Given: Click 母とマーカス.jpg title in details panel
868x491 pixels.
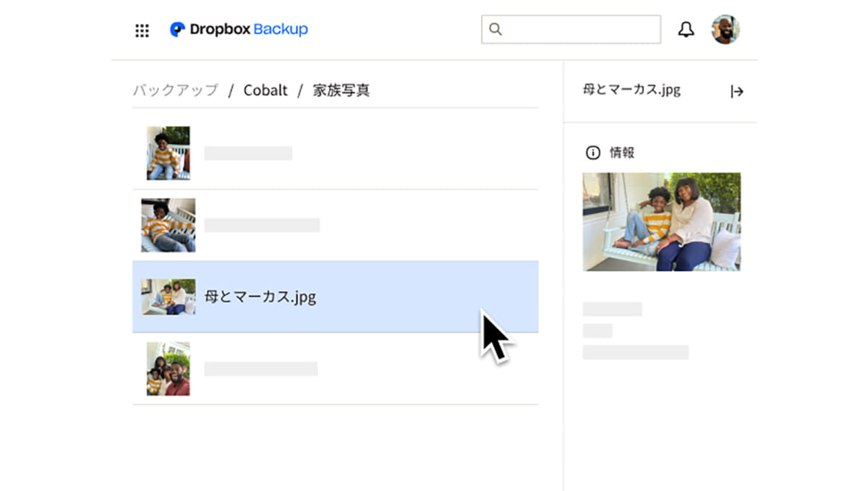Looking at the screenshot, I should click(x=631, y=90).
